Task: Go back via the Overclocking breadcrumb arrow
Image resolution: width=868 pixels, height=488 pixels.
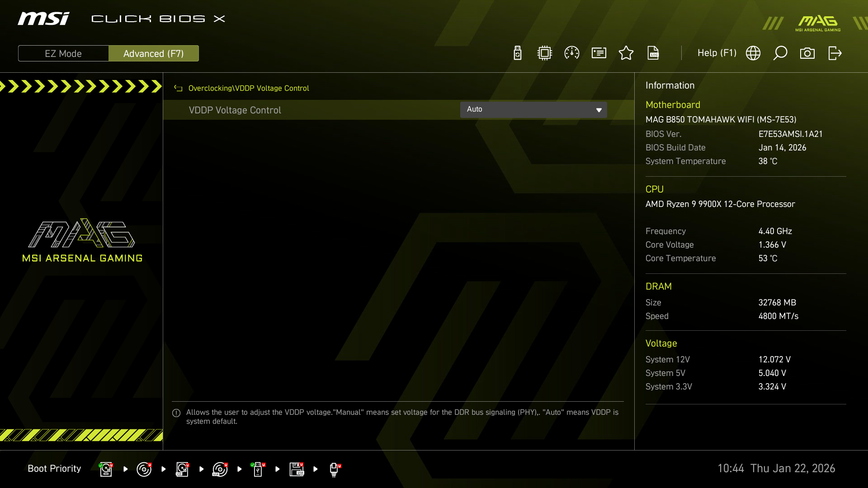Action: [178, 89]
